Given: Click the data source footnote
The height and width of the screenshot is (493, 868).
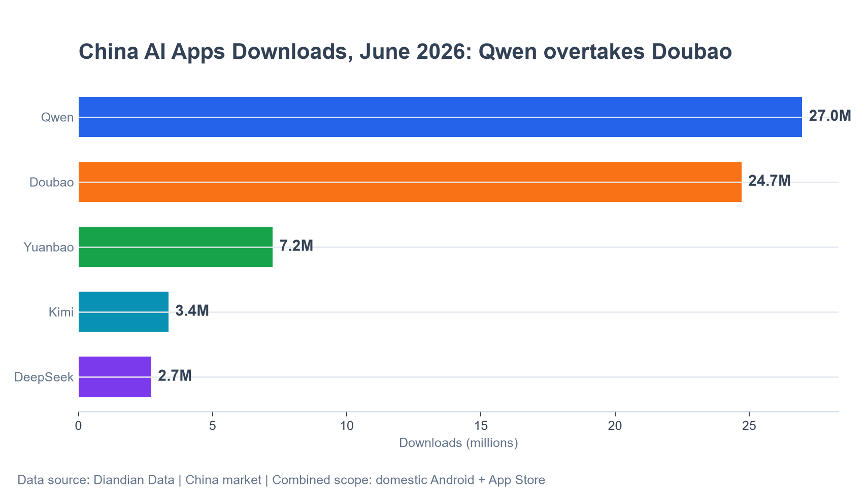Looking at the screenshot, I should point(281,480).
